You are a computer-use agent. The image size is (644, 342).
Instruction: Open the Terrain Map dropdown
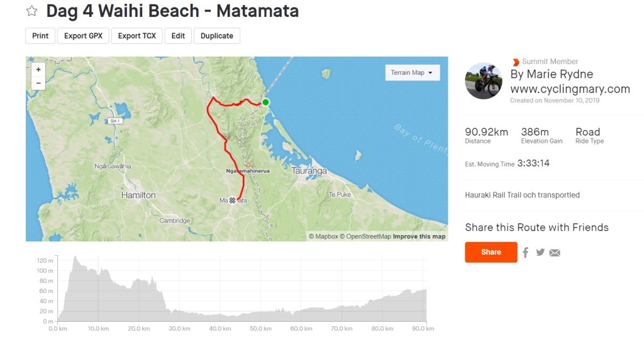tap(412, 73)
